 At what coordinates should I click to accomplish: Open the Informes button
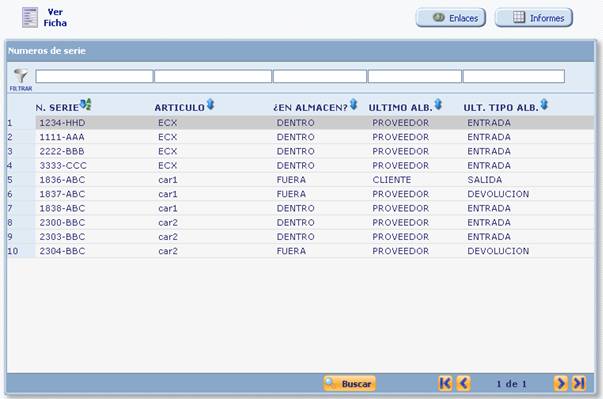coord(533,18)
